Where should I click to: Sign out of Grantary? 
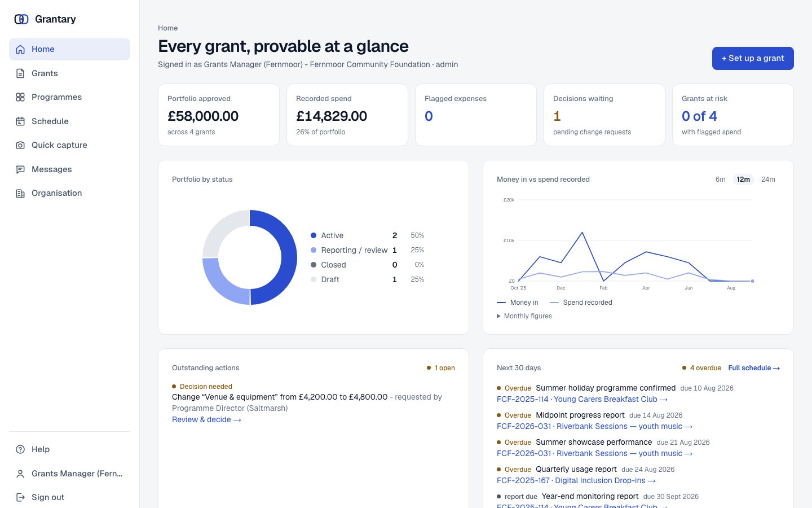[x=69, y=497]
